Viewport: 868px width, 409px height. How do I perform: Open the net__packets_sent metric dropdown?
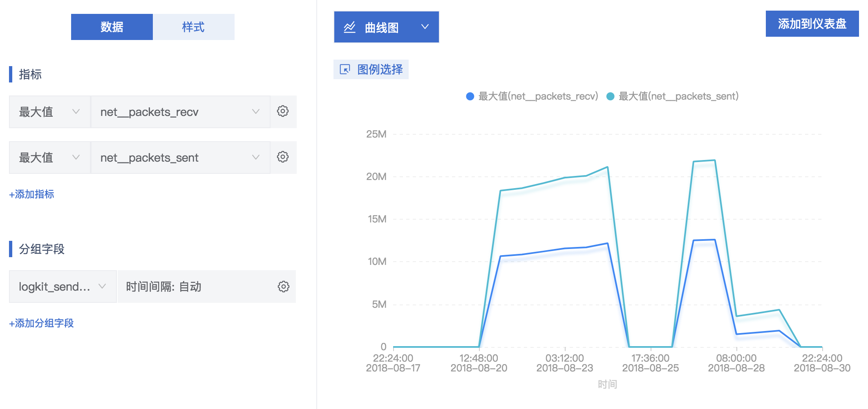coord(180,158)
